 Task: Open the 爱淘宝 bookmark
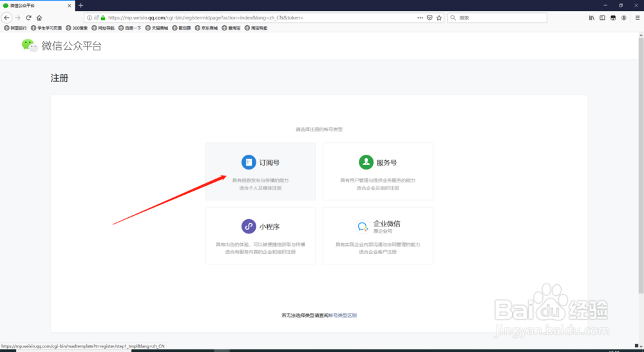(x=231, y=28)
